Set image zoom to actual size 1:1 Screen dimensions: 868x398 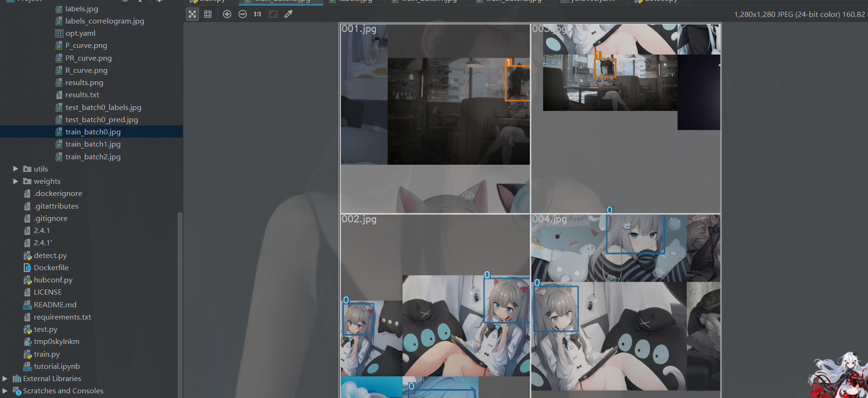coord(258,14)
